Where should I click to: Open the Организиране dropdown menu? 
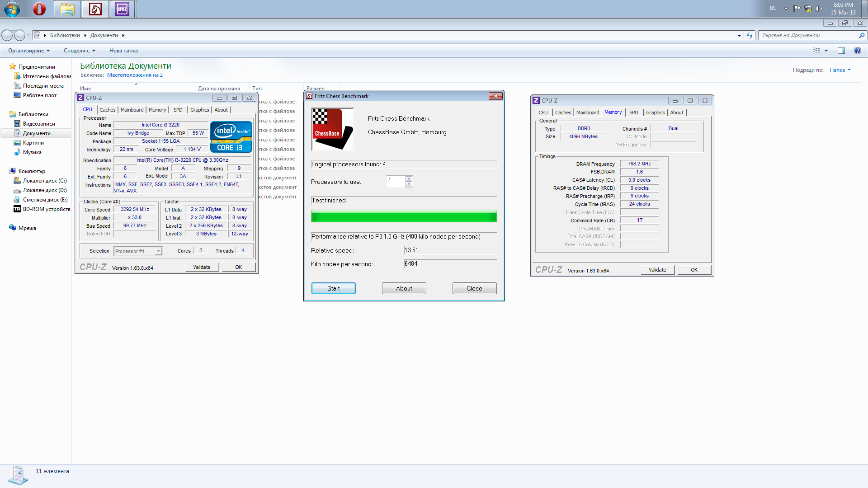tap(29, 51)
